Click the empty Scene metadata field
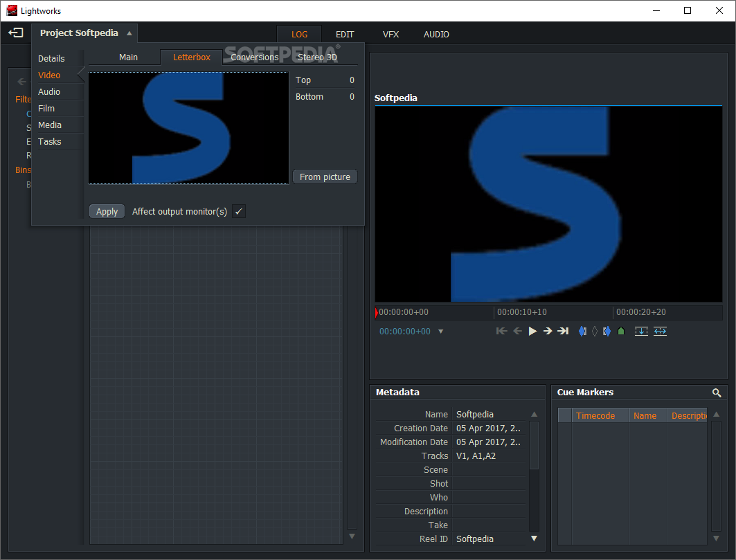The image size is (736, 560). click(x=489, y=469)
